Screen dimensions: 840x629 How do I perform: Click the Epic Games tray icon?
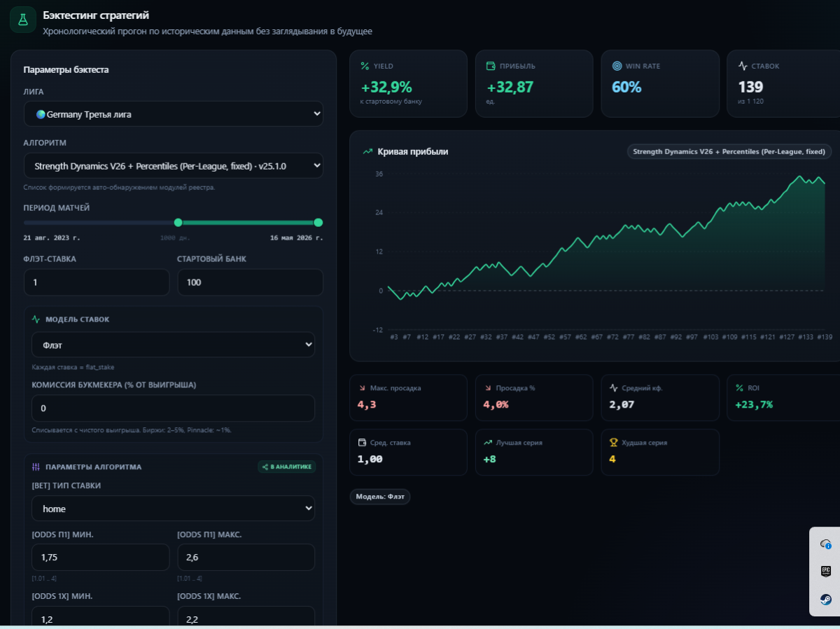pos(825,572)
